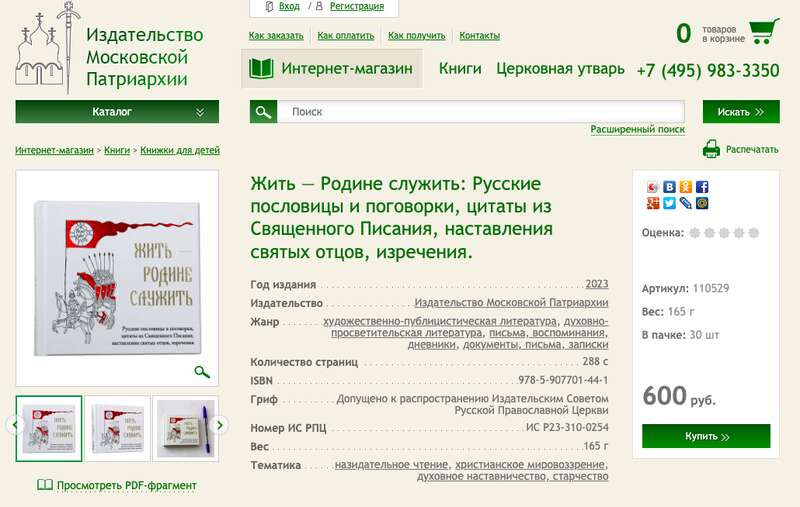Open the Книги section tab
Image resolution: width=800 pixels, height=507 pixels.
pos(460,69)
